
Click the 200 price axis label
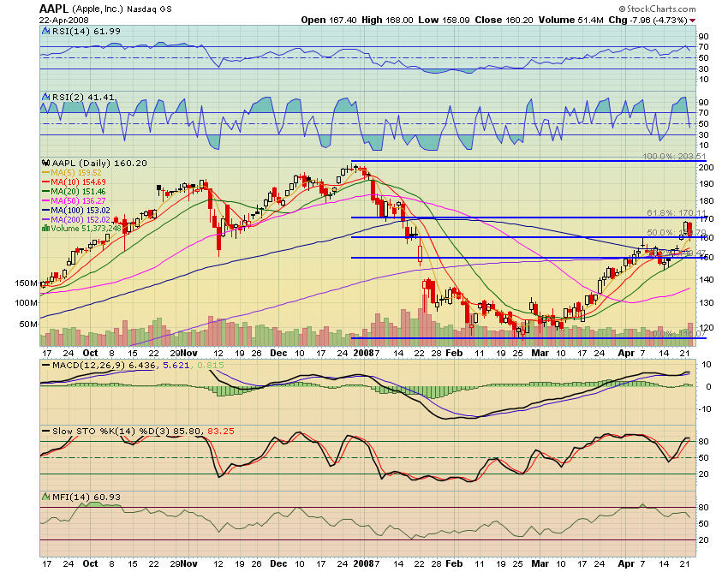coord(707,167)
